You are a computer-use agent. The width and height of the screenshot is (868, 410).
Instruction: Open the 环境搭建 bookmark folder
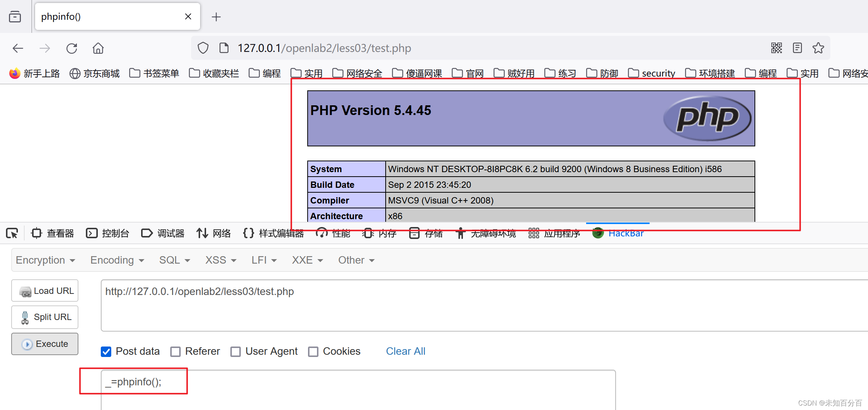(710, 73)
